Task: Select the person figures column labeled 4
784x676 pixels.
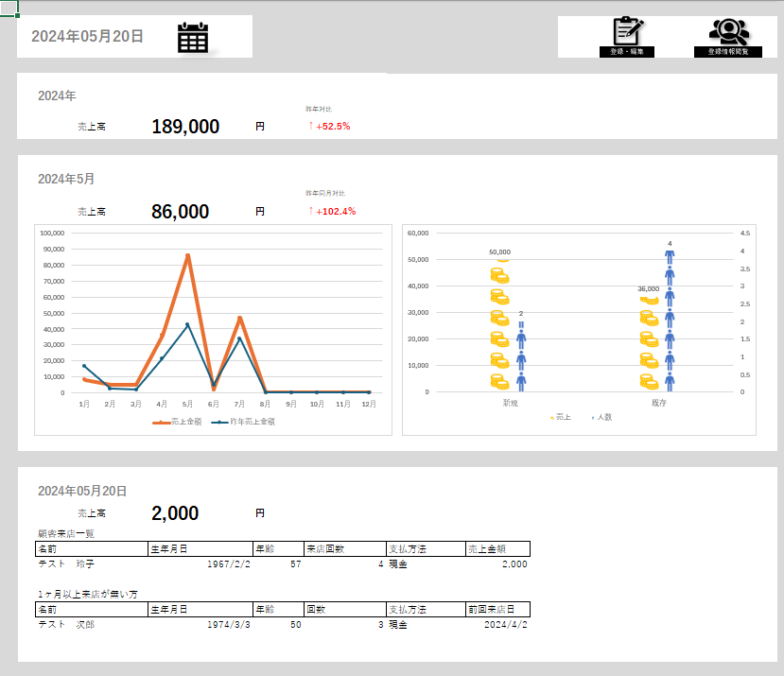Action: coord(670,320)
